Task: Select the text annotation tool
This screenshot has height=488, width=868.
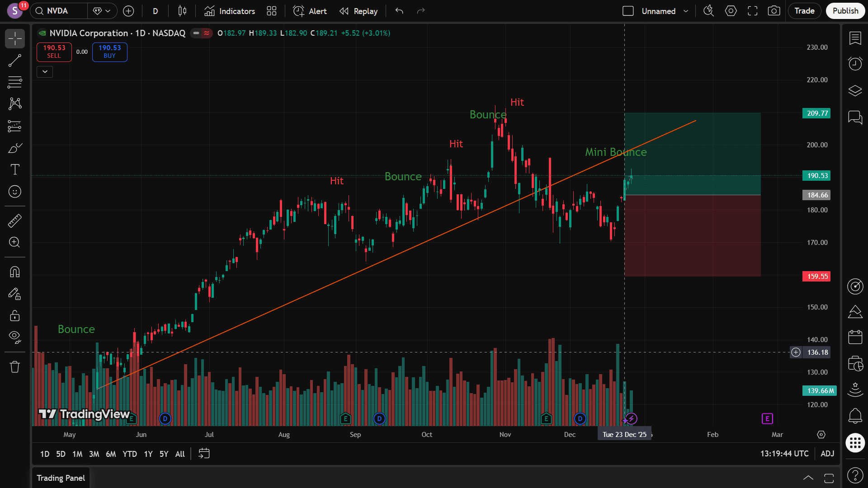Action: (15, 169)
